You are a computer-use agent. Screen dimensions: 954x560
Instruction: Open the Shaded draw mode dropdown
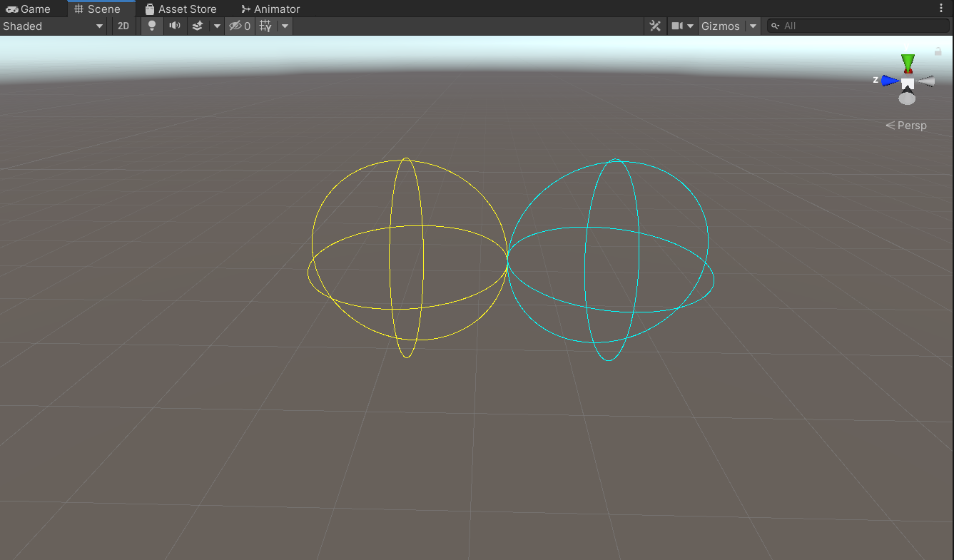tap(54, 26)
